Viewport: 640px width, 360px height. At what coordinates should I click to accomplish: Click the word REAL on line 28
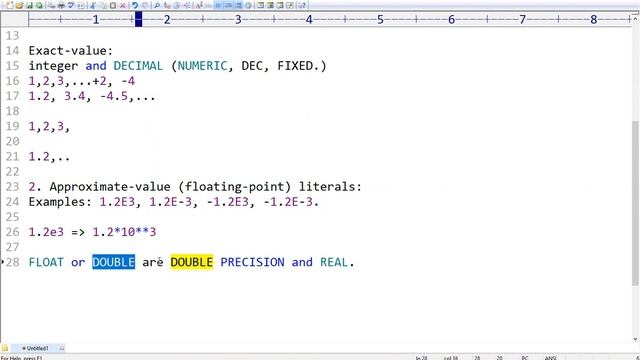[334, 262]
